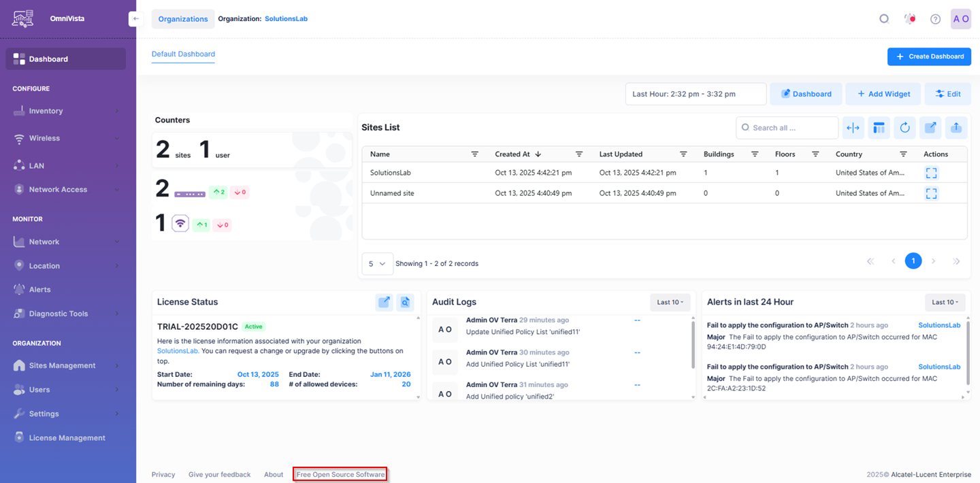Click the License Status search detail icon
The image size is (980, 483).
tap(406, 302)
